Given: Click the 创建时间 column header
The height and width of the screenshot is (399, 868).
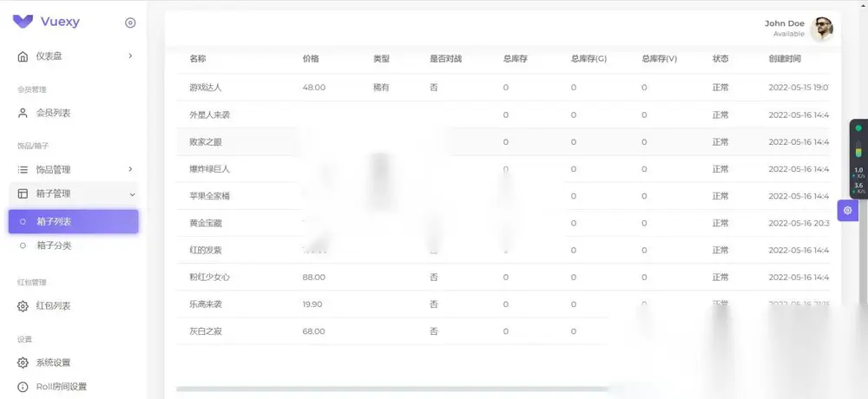Looking at the screenshot, I should (x=785, y=59).
